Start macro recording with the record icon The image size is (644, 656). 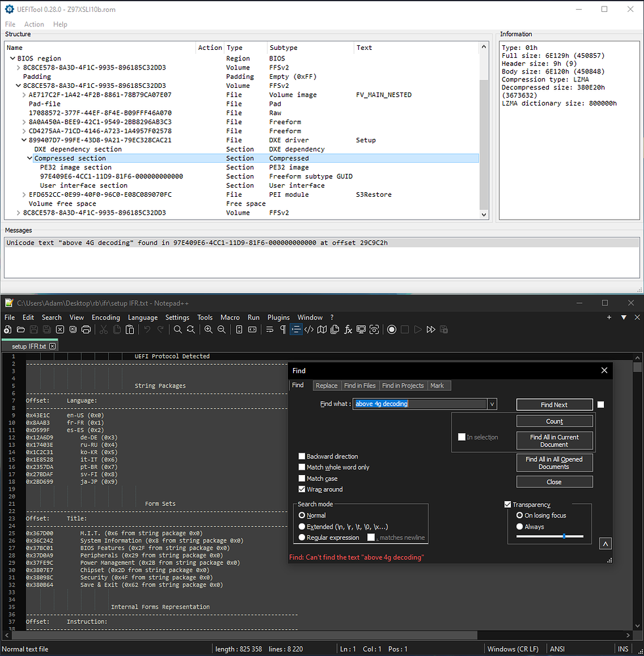(x=392, y=330)
